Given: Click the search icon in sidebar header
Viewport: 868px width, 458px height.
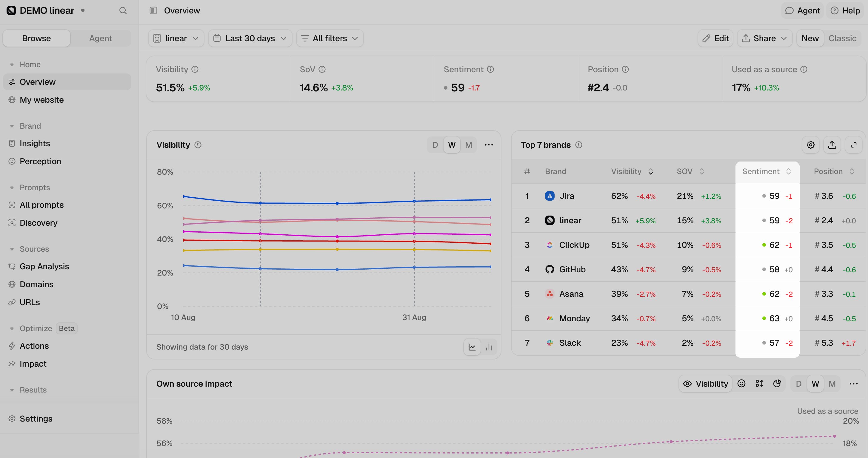Looking at the screenshot, I should 123,10.
